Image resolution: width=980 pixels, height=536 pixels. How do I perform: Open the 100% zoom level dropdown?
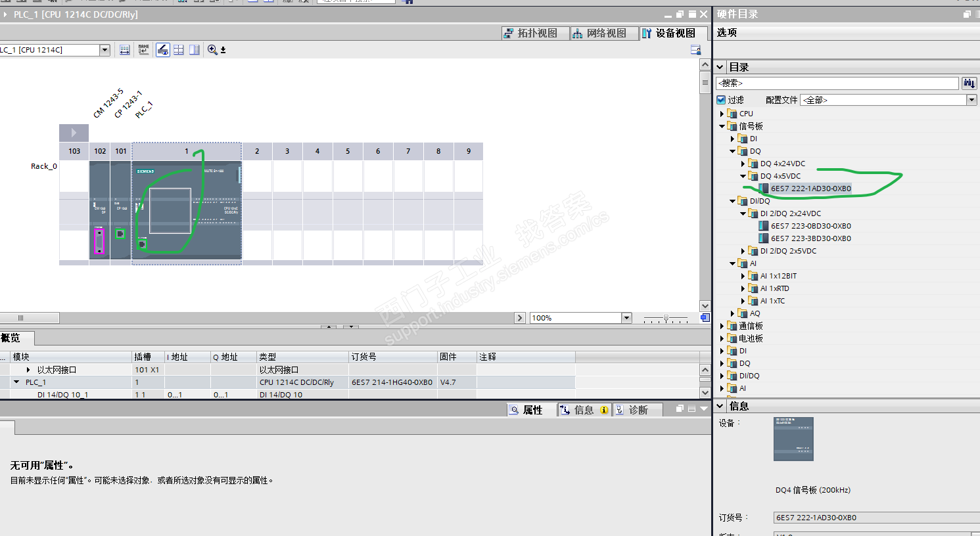[626, 318]
